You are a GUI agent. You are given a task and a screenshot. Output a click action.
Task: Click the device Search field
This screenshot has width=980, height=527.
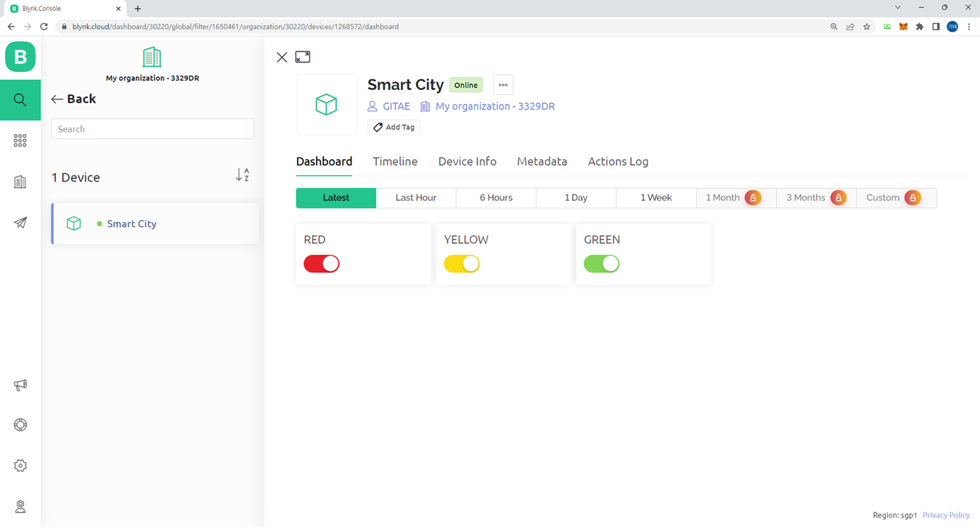[x=152, y=129]
